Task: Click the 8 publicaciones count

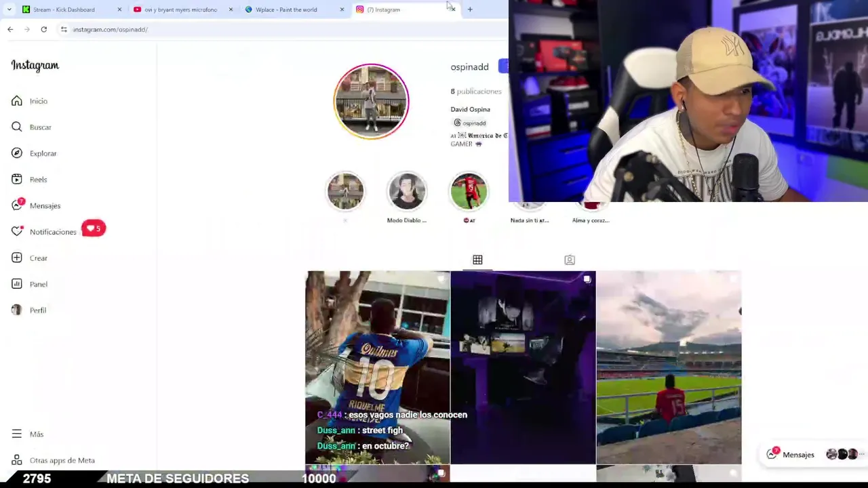Action: pyautogui.click(x=476, y=91)
